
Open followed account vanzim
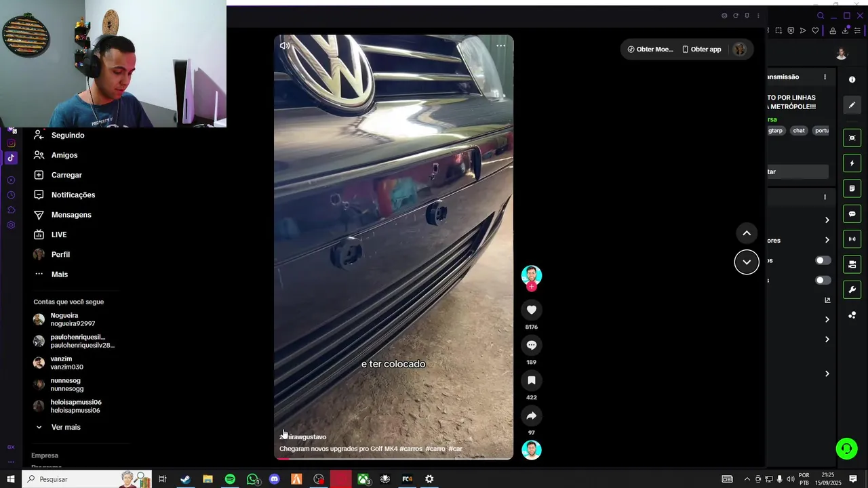tap(59, 363)
